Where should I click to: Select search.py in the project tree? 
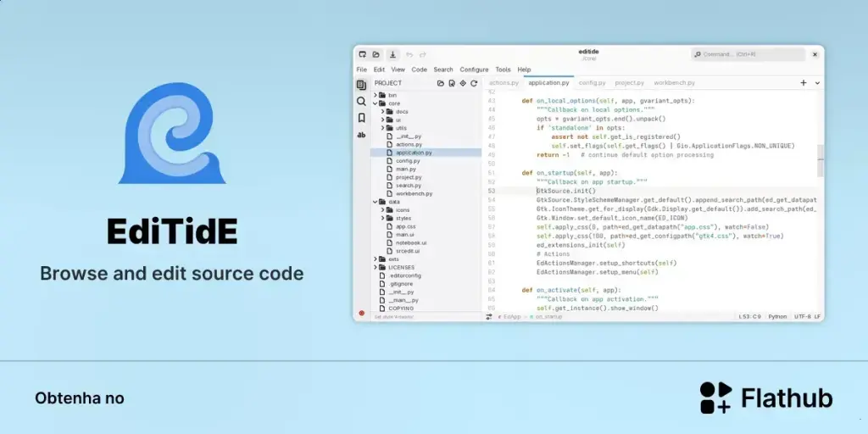(x=409, y=186)
